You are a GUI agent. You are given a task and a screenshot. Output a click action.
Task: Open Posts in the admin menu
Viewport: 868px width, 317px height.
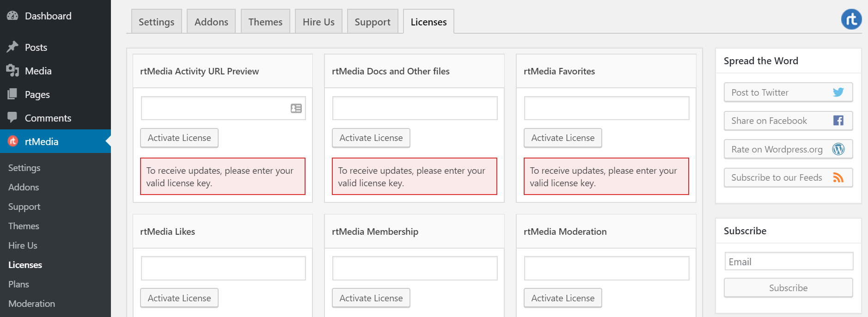[x=55, y=47]
